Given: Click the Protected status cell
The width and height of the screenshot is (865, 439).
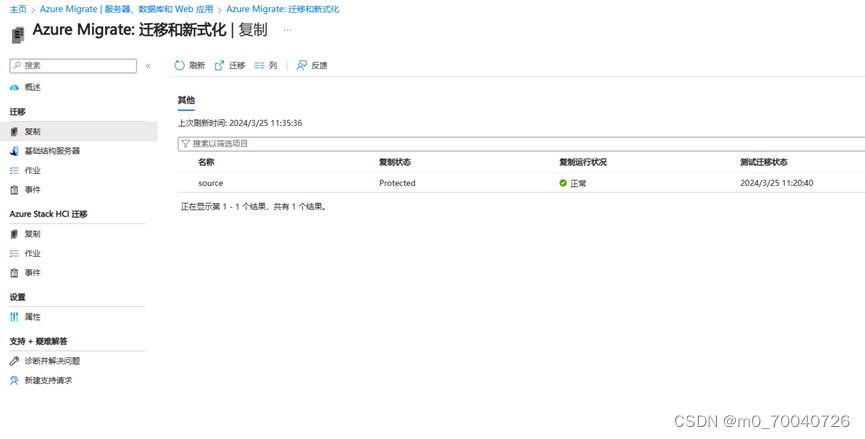Looking at the screenshot, I should tap(397, 183).
